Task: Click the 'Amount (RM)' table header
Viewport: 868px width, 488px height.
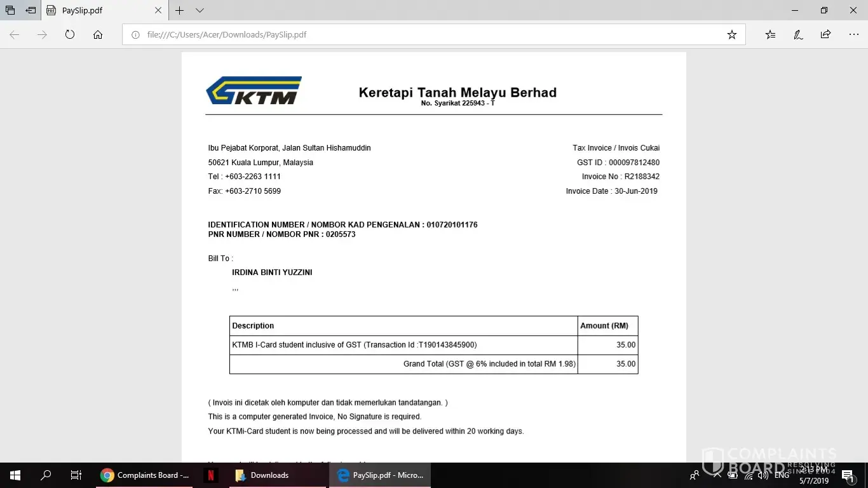Action: (604, 326)
